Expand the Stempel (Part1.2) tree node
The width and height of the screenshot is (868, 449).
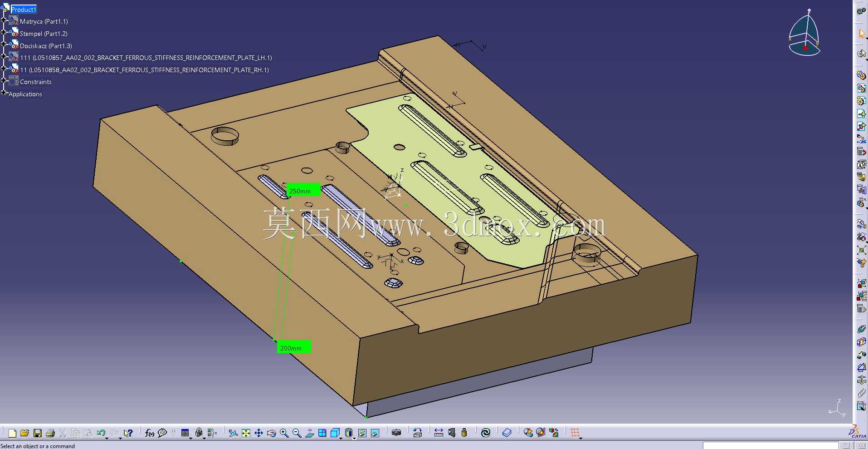(x=4, y=32)
